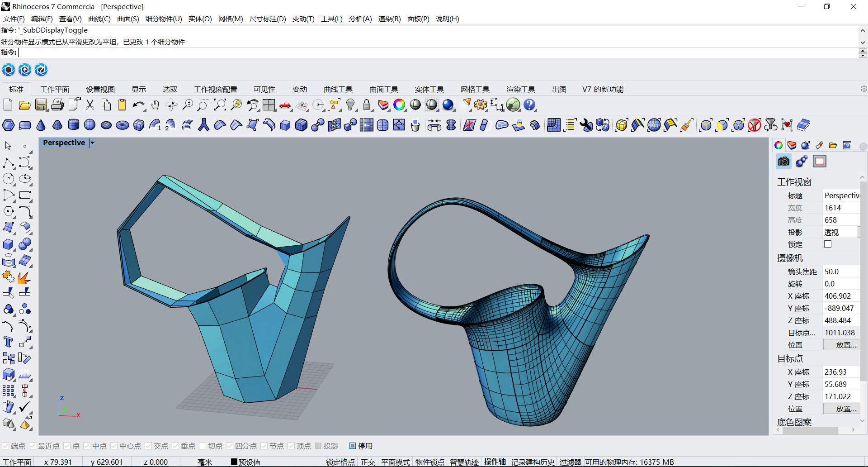Viewport: 868px width, 467px height.
Task: Switch to the 网格工具 toolbar tab
Action: click(x=475, y=90)
